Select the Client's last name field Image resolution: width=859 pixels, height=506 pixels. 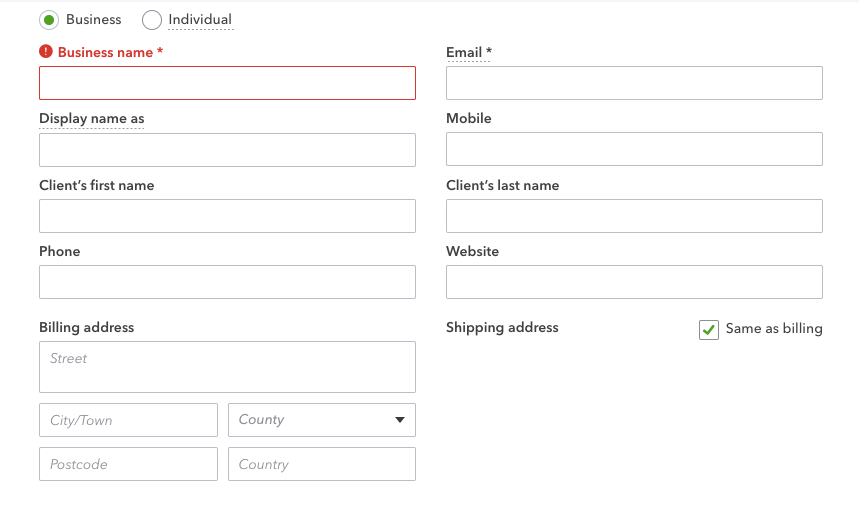coord(634,216)
